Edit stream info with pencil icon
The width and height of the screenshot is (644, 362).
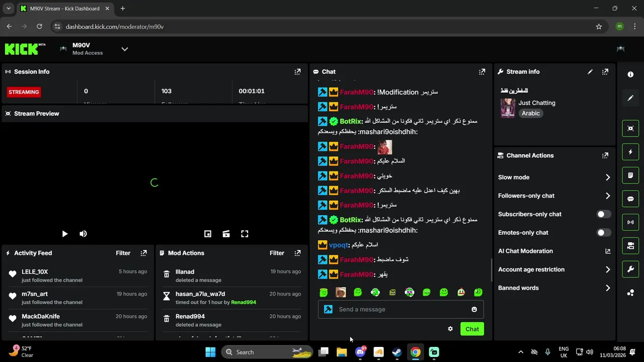click(x=590, y=72)
